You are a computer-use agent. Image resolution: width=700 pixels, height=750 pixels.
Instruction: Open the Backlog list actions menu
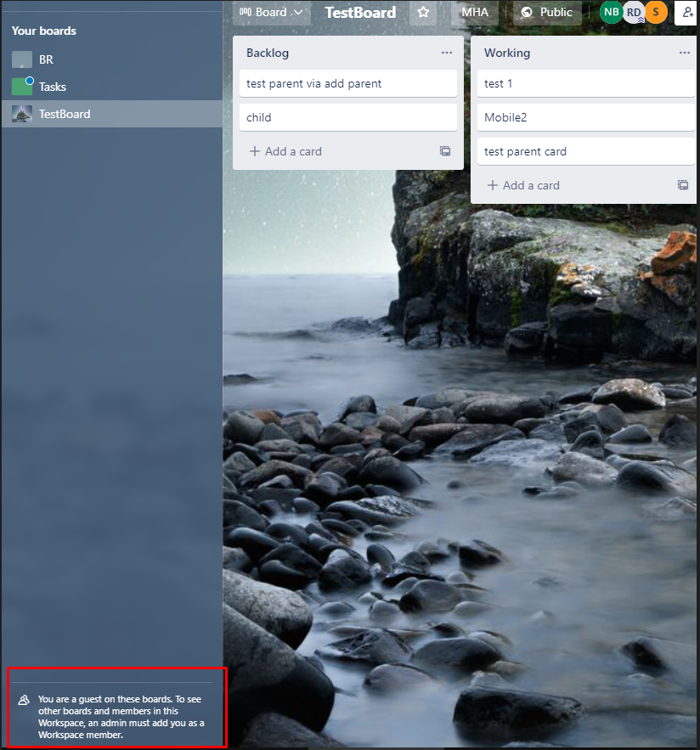[x=447, y=53]
